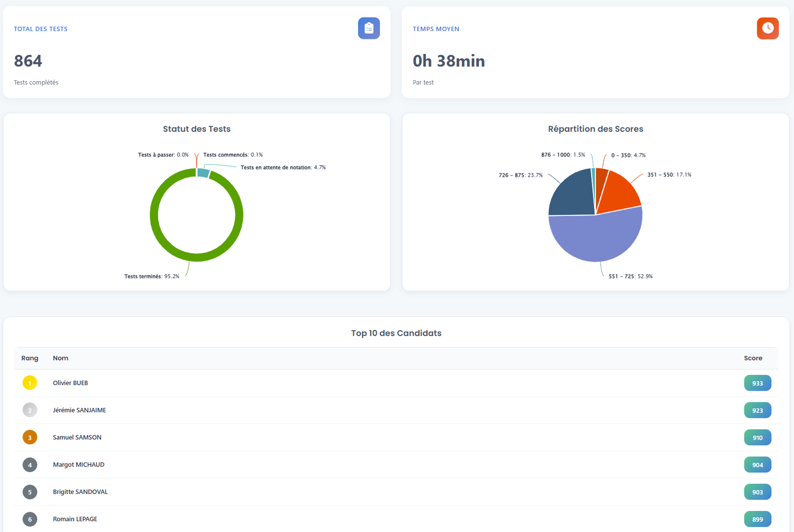Toggle the Tests terminés label on the donut chart
Image resolution: width=794 pixels, height=532 pixels.
pos(151,276)
